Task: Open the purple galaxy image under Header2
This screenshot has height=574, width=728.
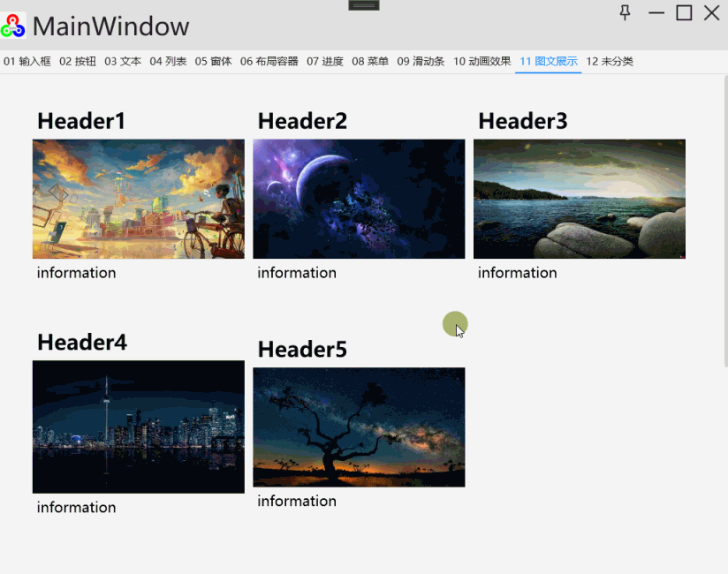Action: 359,198
